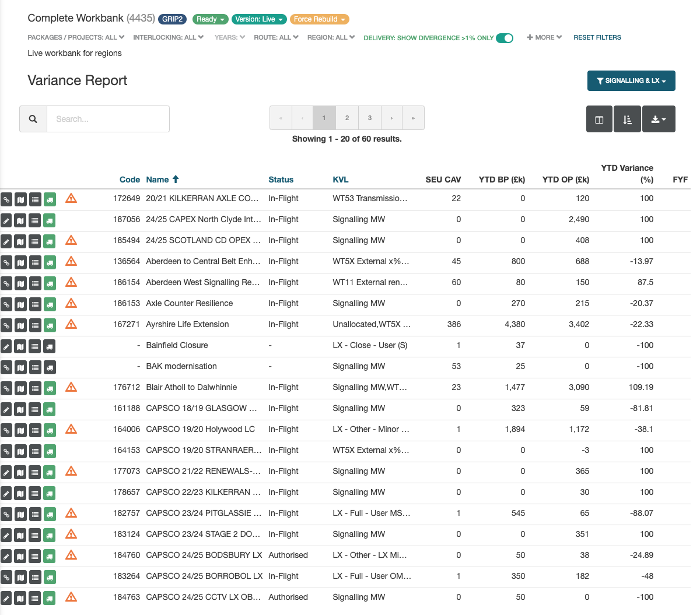Go to page 2 of results
The width and height of the screenshot is (700, 615).
[347, 118]
